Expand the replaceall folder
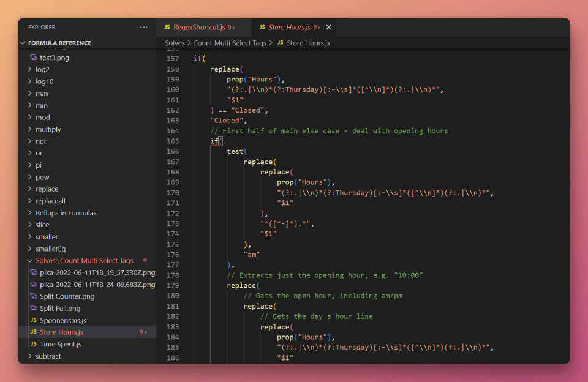This screenshot has height=382, width=588. [x=50, y=201]
